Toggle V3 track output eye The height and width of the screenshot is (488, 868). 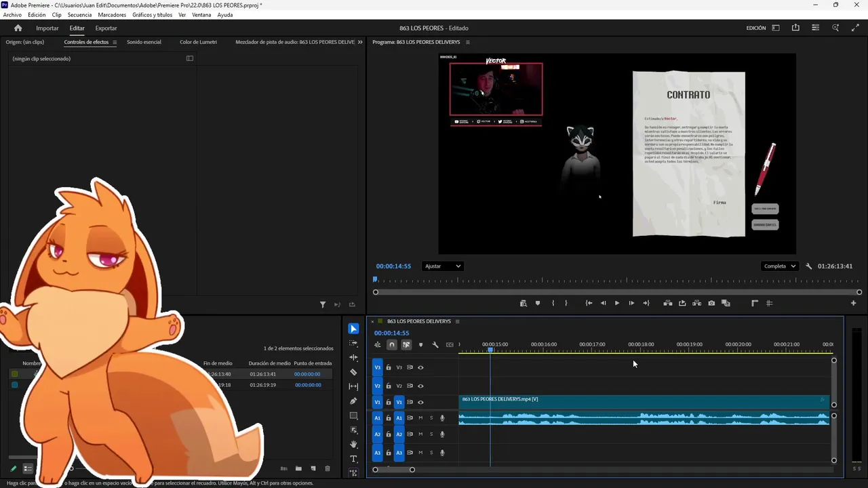tap(420, 367)
